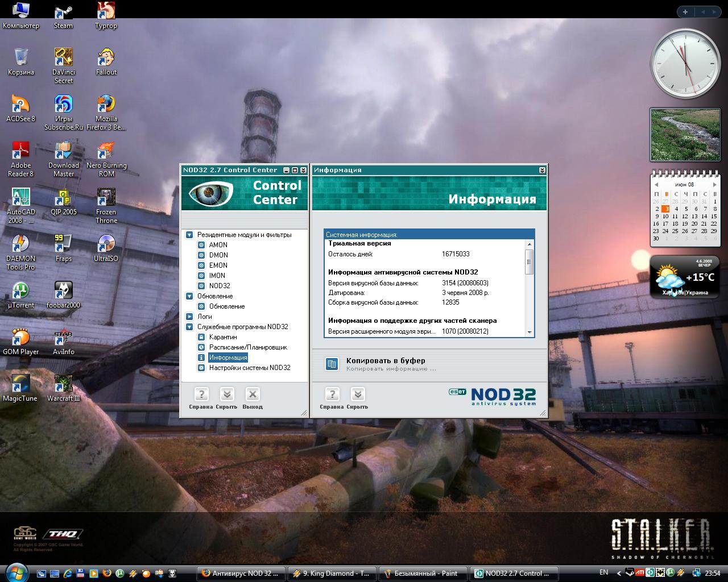Click scroll down arrow in system info list
Image resolution: width=728 pixels, height=582 pixels.
pyautogui.click(x=530, y=332)
